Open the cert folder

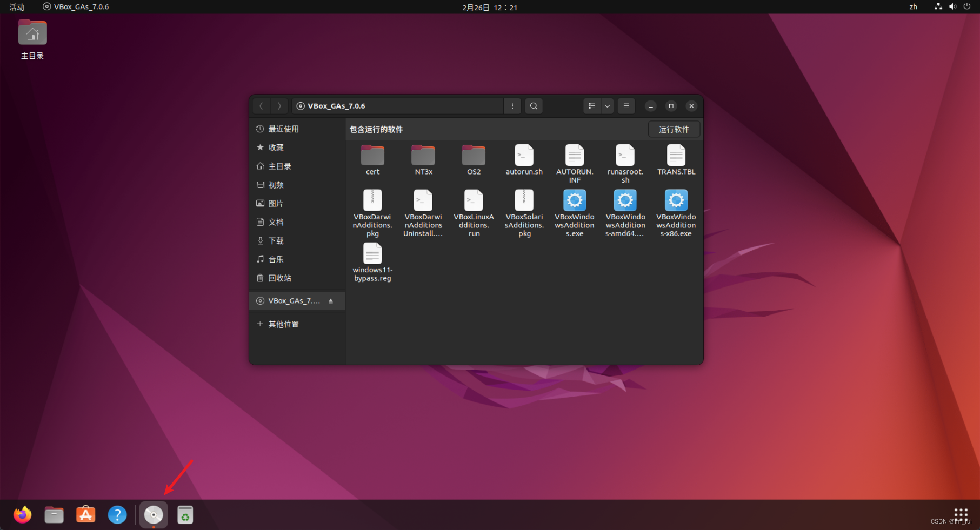point(372,159)
